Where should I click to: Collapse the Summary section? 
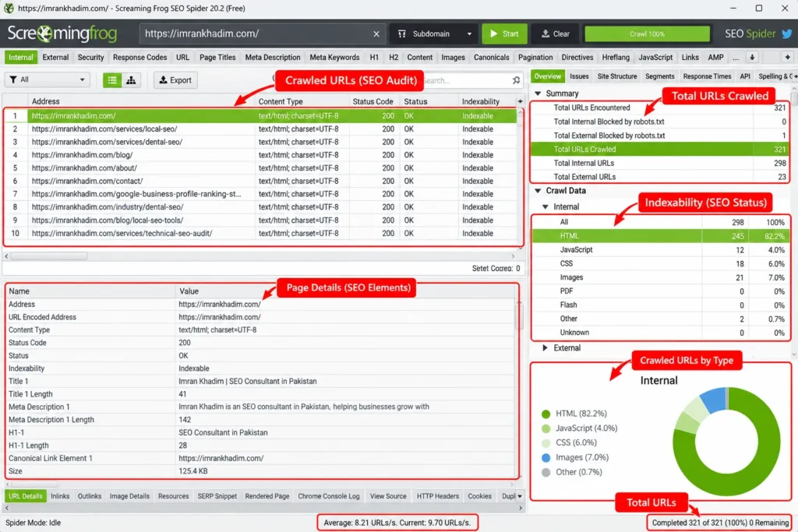(538, 93)
